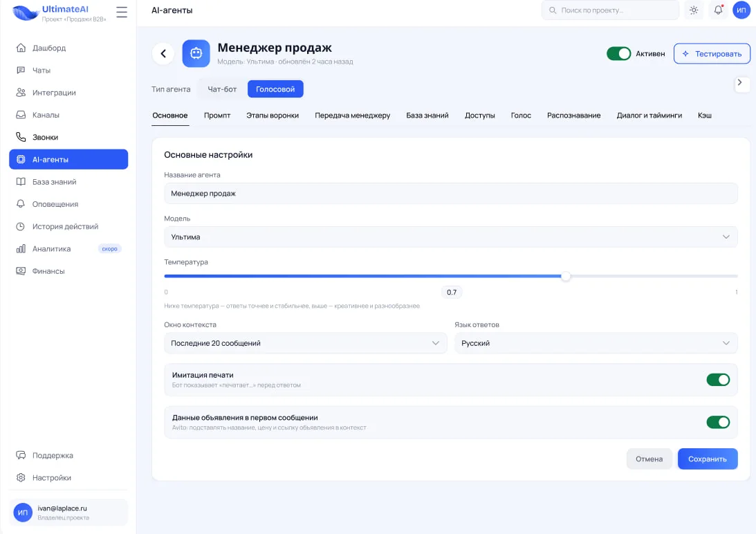Screen dimensions: 756x534
Task: Open the ivan@laplace.ru account card
Action: [x=68, y=513]
